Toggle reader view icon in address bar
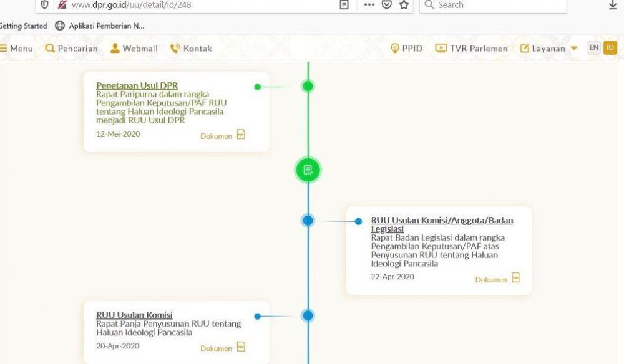This screenshot has width=624, height=364. point(344,5)
